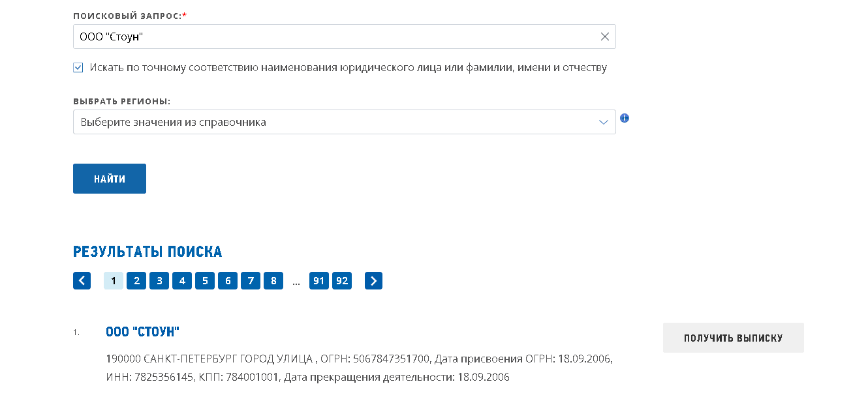Click into the search query input field
868x399 pixels.
tap(333, 37)
